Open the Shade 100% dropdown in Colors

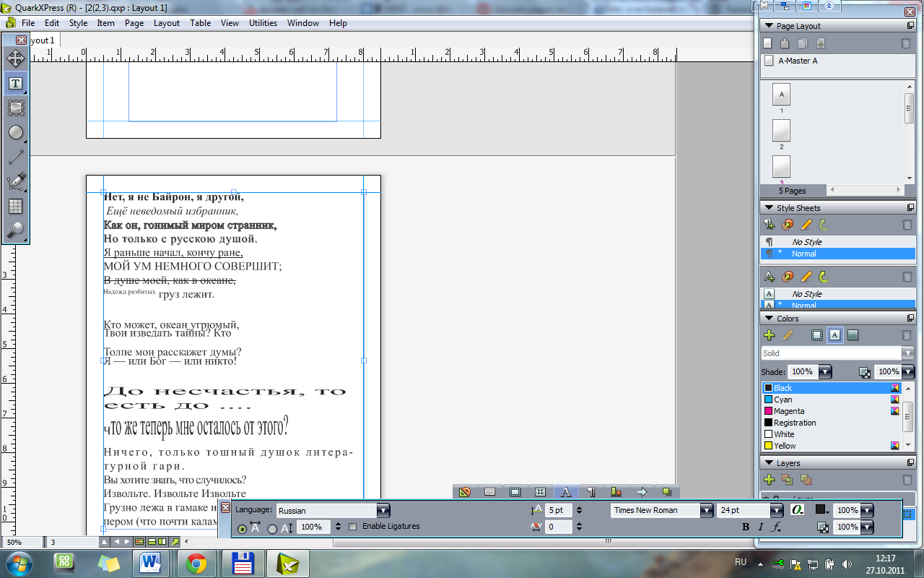(x=825, y=372)
